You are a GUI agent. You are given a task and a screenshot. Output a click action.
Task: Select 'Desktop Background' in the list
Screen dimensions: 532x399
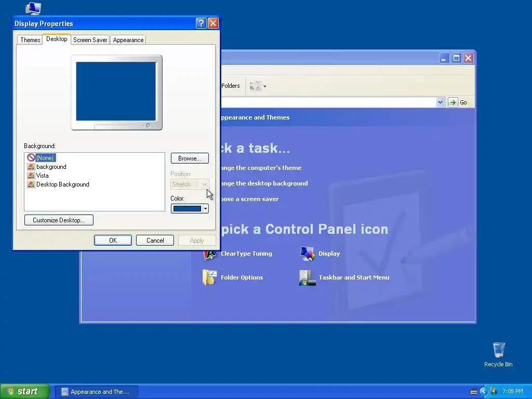[63, 184]
